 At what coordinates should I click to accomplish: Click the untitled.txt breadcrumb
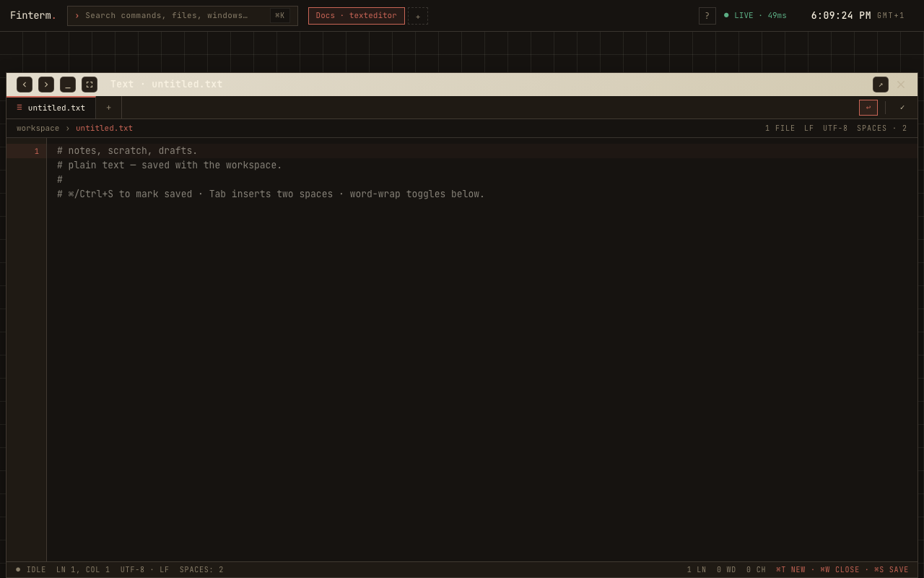click(104, 129)
